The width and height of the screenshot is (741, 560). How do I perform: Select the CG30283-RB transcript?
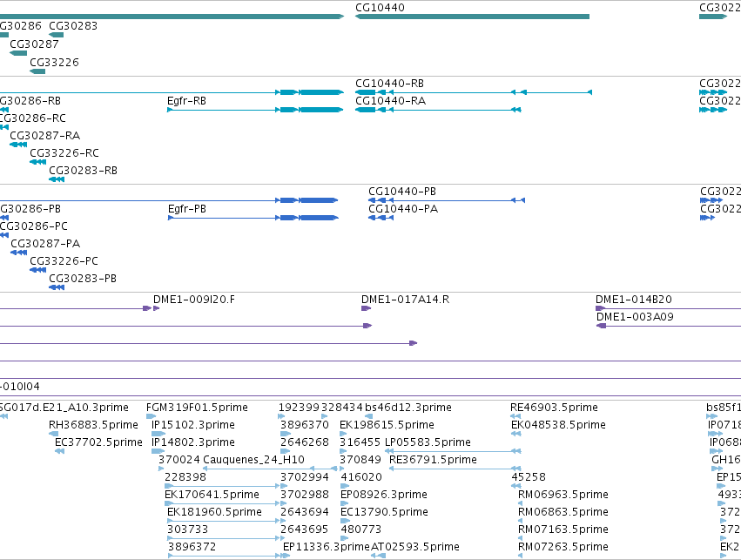pyautogui.click(x=57, y=179)
